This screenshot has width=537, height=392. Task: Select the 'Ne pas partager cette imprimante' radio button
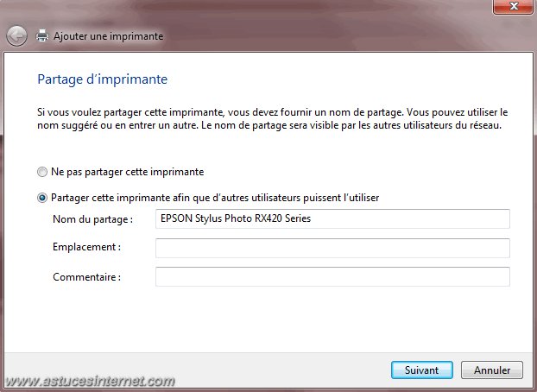pos(42,172)
